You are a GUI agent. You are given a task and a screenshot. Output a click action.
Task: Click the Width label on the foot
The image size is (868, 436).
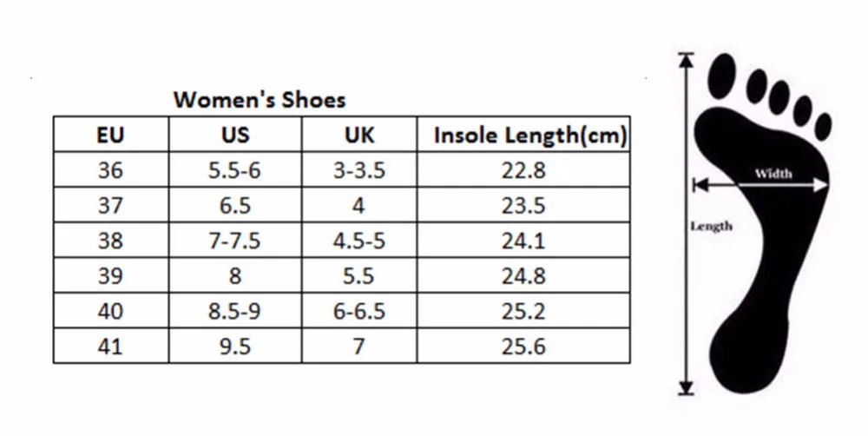(773, 174)
